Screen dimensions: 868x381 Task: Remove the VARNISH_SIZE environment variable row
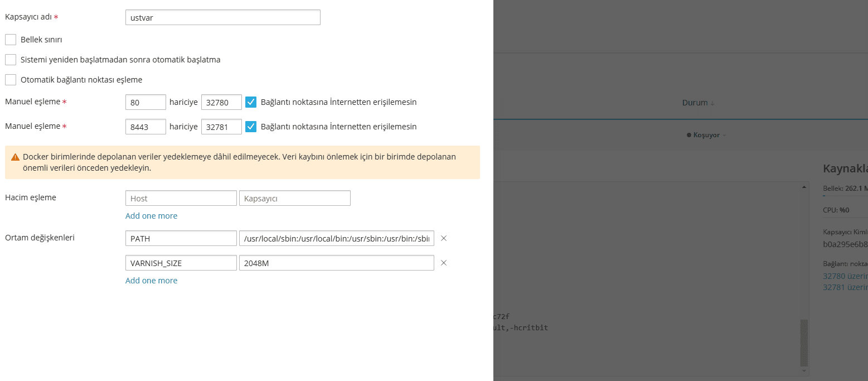point(444,263)
